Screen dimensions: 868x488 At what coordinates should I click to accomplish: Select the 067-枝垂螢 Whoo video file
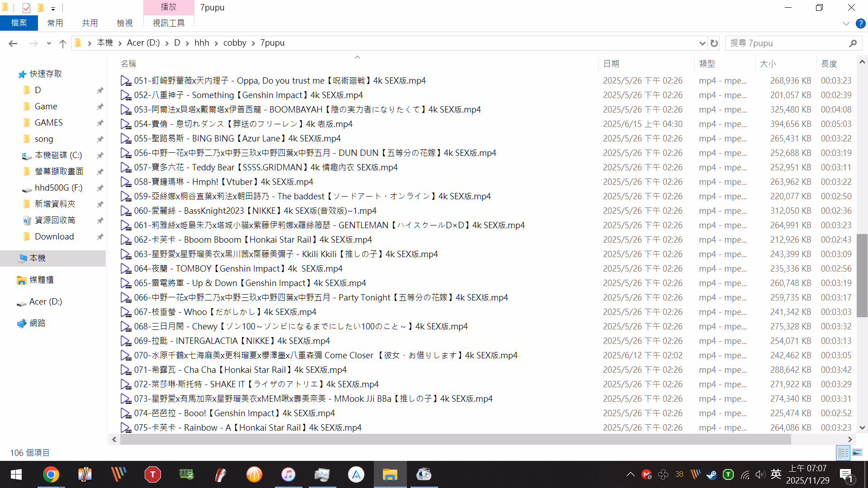click(225, 312)
